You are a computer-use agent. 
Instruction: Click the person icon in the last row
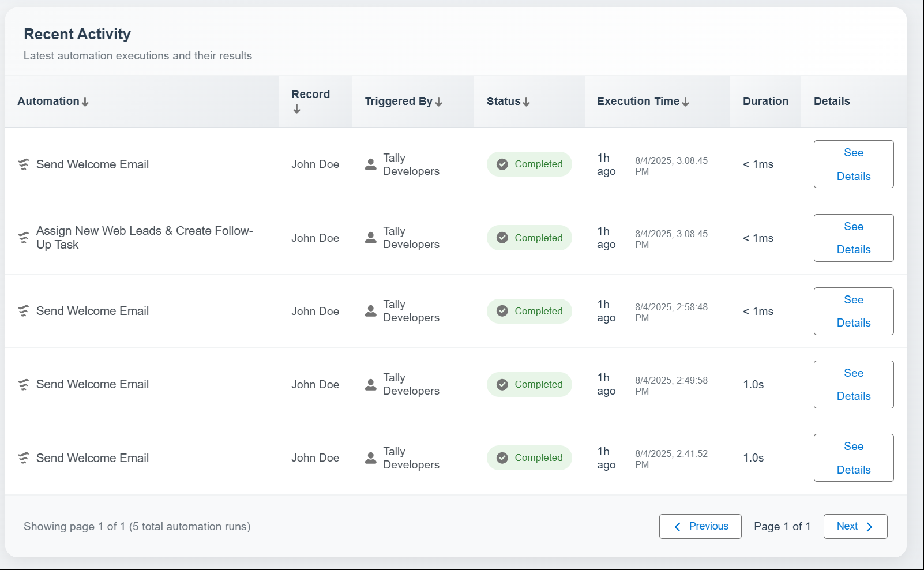coord(370,457)
